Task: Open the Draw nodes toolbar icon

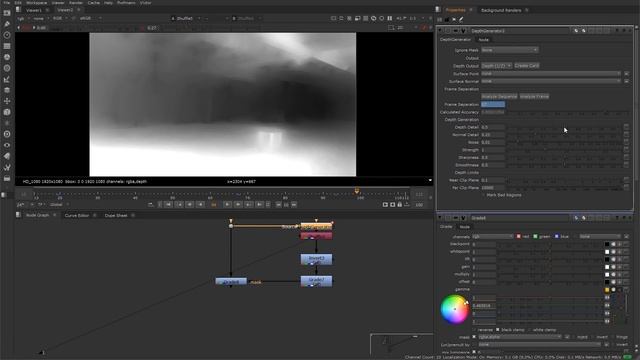Action: click(7, 24)
